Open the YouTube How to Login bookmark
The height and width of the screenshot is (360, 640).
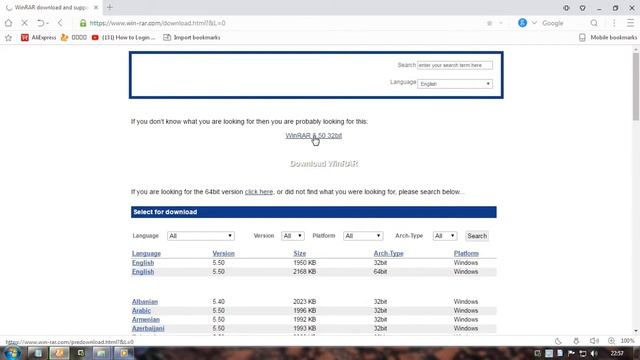tap(124, 38)
